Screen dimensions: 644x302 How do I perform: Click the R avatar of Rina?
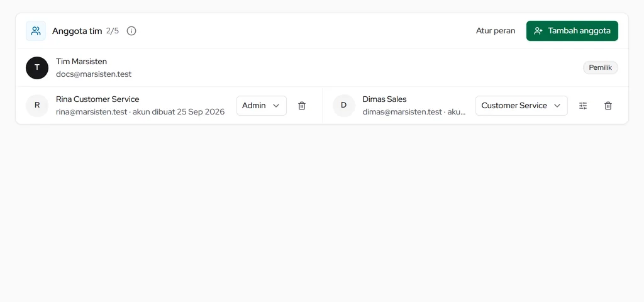(37, 106)
